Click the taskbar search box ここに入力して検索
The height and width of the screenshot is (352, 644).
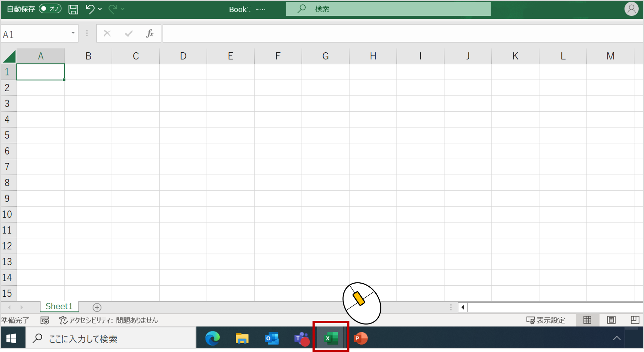point(111,339)
